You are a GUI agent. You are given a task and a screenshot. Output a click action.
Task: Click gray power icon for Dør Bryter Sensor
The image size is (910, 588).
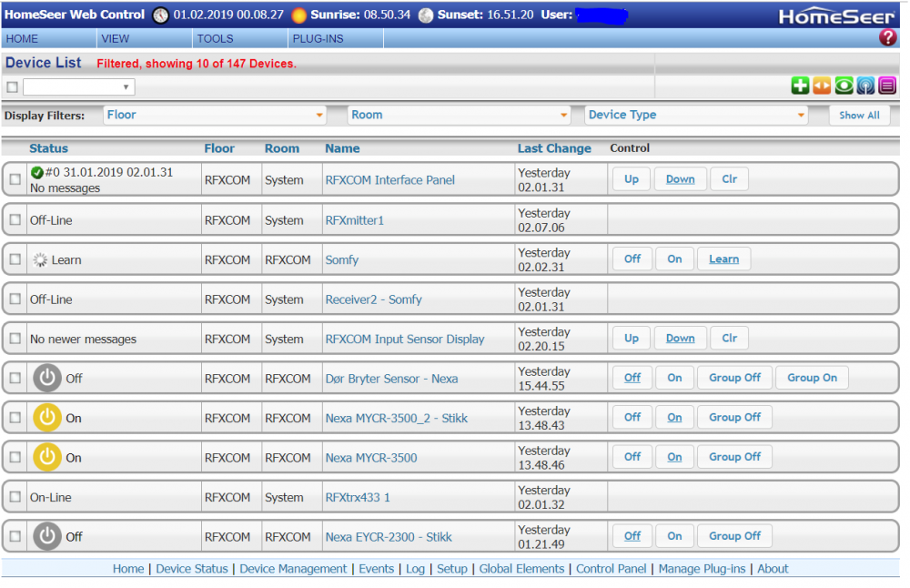tap(47, 379)
